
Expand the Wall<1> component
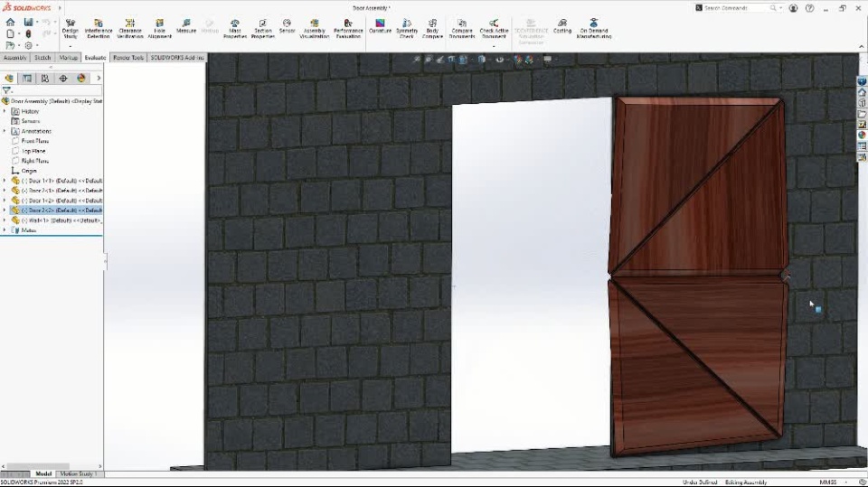tap(5, 220)
